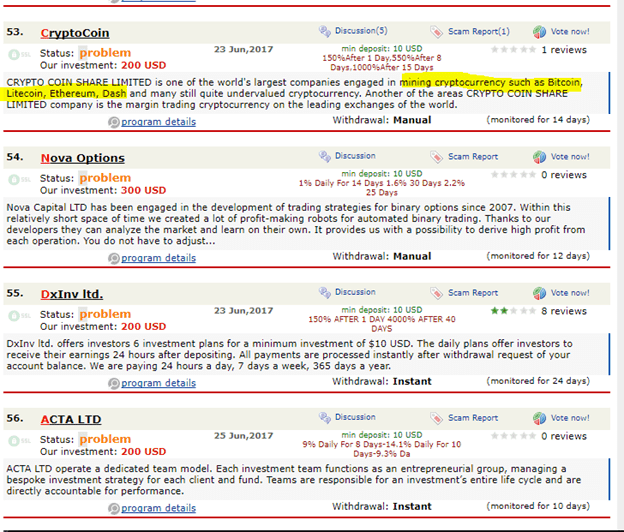Click DxInv ltd. SSL lock icon
Screen dimensions: 624x532
tap(14, 316)
